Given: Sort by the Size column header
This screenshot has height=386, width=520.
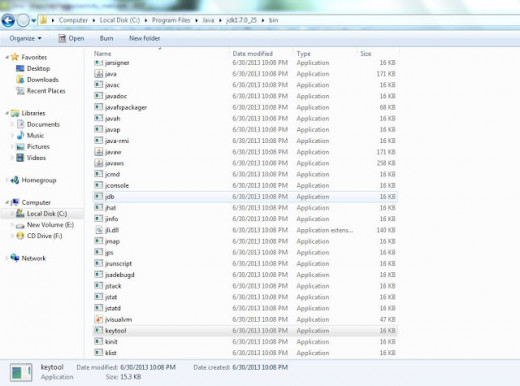Looking at the screenshot, I should (x=366, y=54).
